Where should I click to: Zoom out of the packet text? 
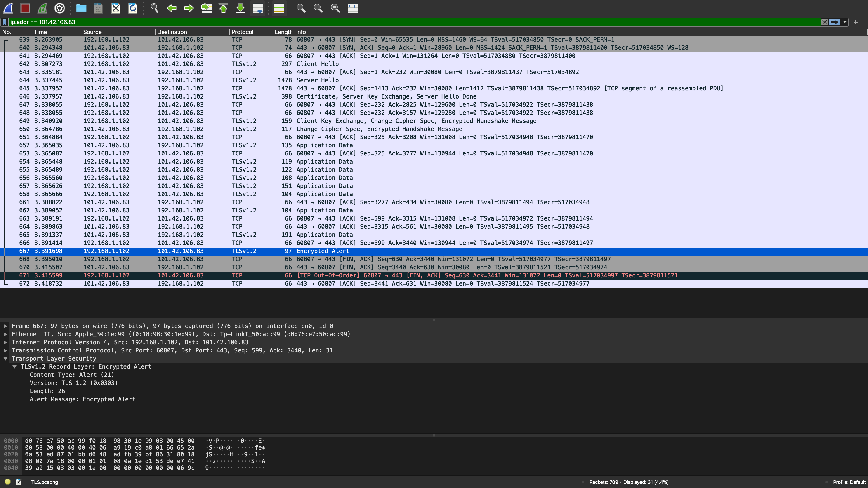click(x=318, y=8)
